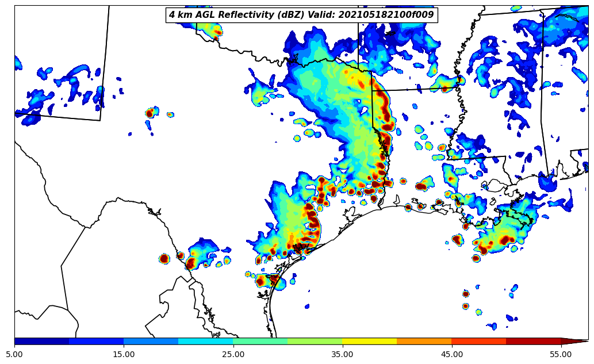Click the isolated red storm cell near 5.00-side Rio Grande

click(164, 259)
